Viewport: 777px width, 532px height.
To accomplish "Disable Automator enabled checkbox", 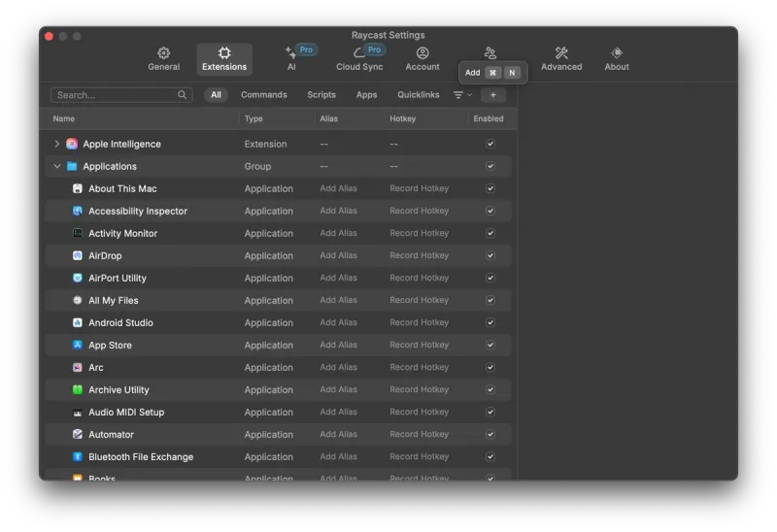I will coord(490,434).
